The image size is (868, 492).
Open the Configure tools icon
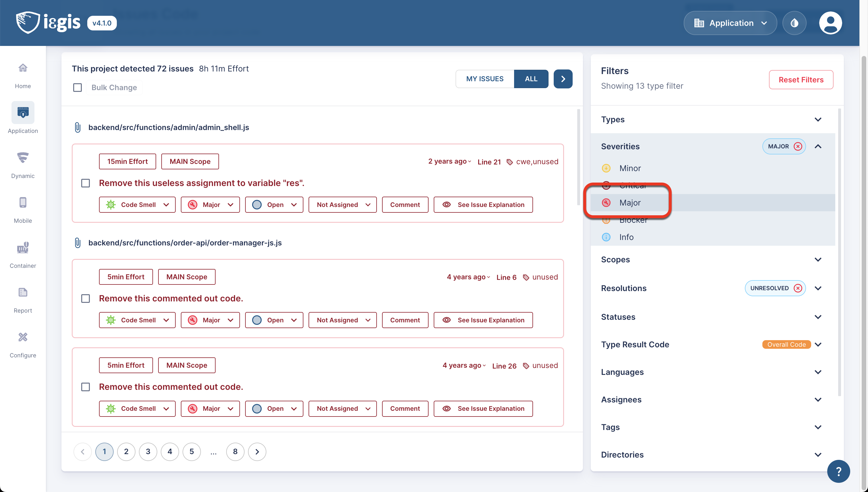click(23, 337)
